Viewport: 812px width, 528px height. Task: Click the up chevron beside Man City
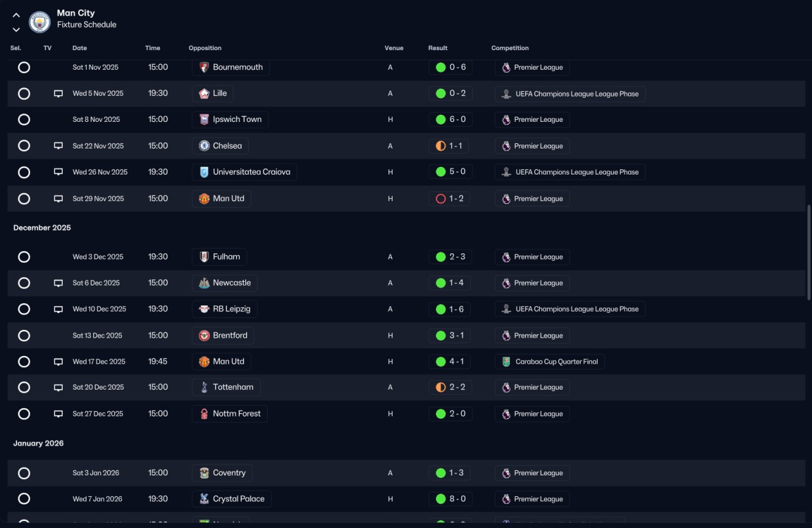(16, 15)
